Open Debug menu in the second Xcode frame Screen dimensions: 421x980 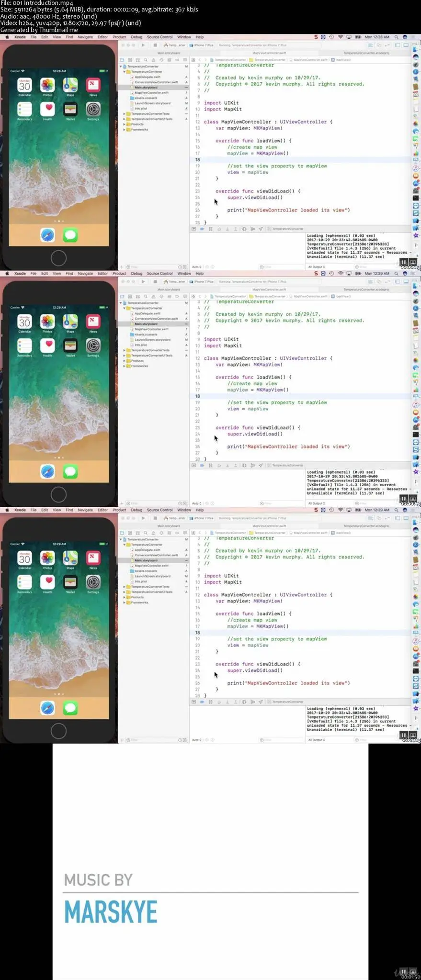pyautogui.click(x=137, y=273)
